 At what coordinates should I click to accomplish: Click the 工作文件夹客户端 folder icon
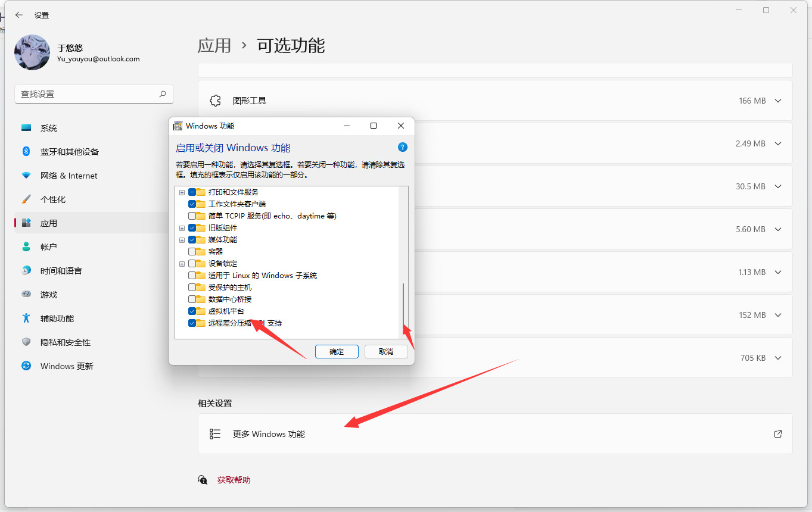201,204
